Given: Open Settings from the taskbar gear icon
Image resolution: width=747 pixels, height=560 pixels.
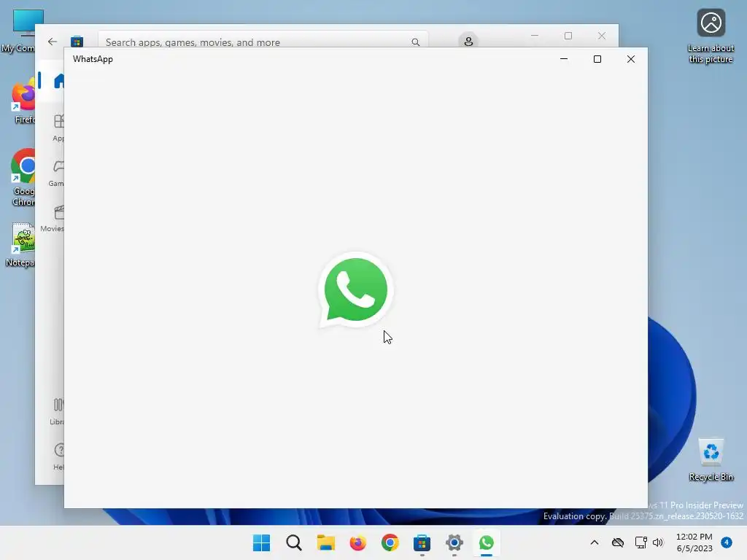Looking at the screenshot, I should pyautogui.click(x=454, y=542).
